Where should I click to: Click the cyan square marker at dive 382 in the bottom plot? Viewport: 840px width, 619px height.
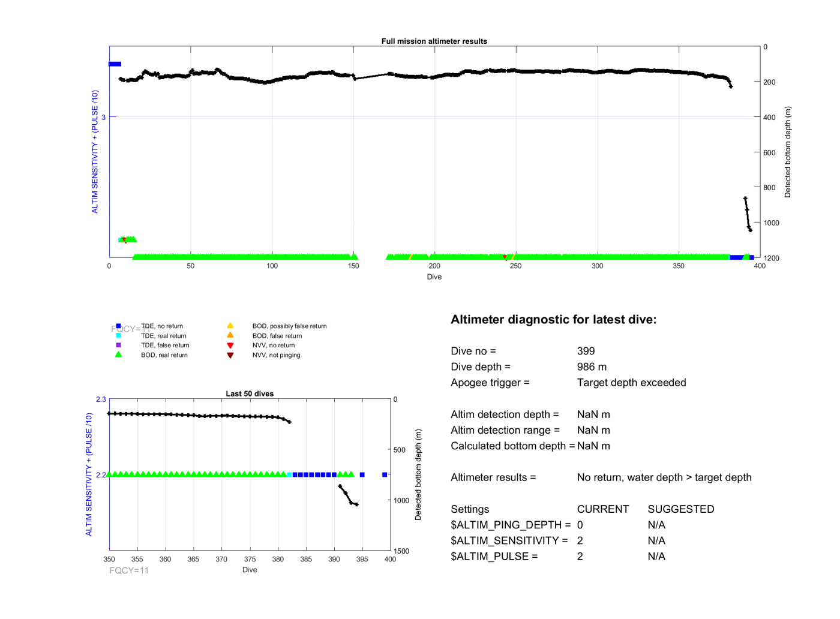[x=289, y=475]
